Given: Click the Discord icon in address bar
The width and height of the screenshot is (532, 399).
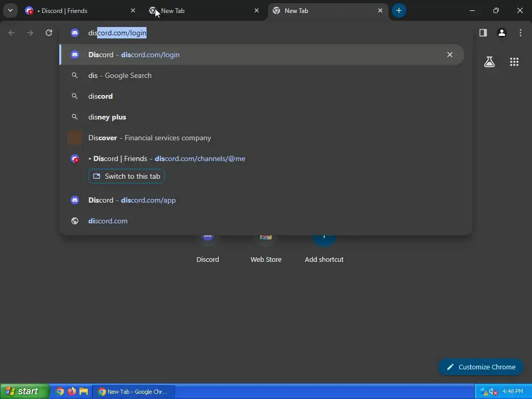Looking at the screenshot, I should click(75, 33).
